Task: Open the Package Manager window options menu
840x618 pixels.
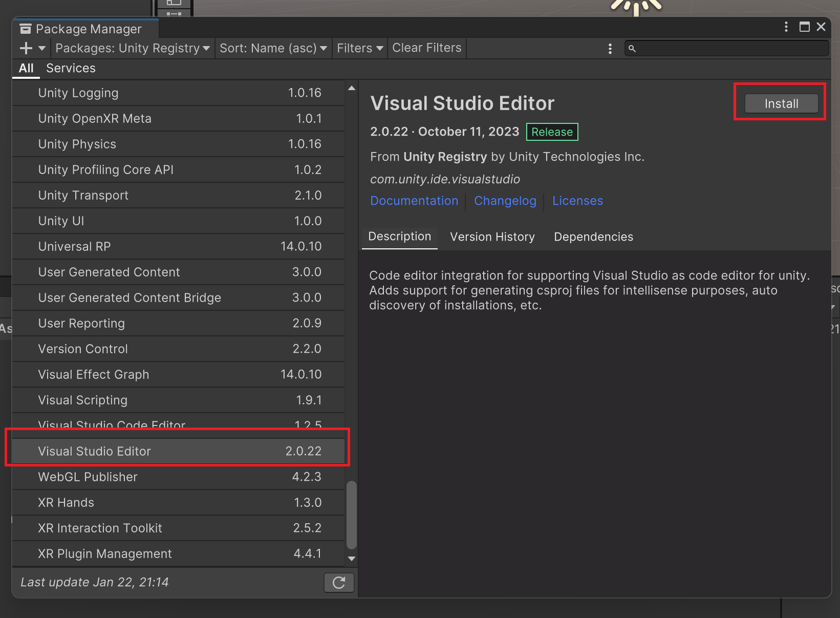Action: 786,27
